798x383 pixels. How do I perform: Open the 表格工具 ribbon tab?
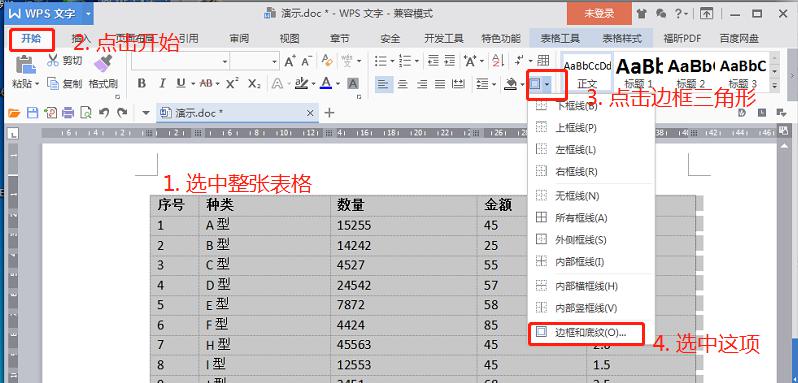coord(559,39)
